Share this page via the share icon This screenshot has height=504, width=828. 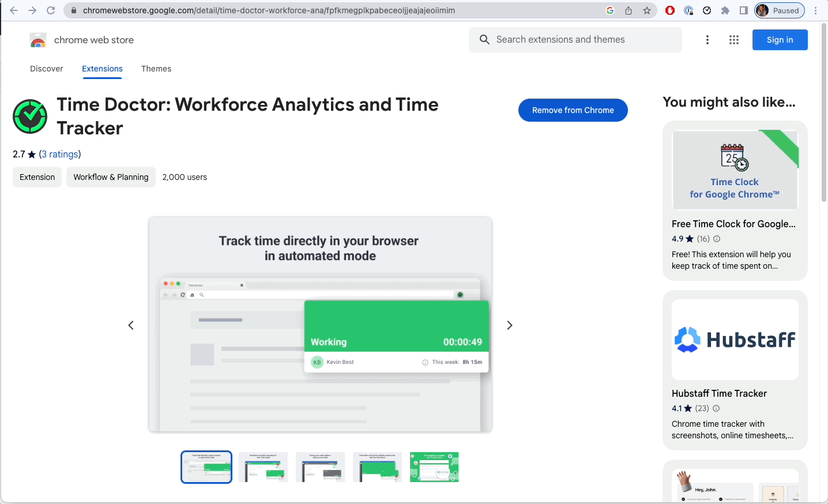pos(628,10)
